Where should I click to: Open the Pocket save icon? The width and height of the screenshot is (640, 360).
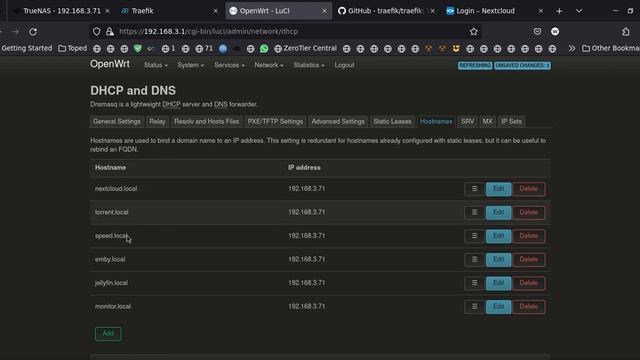(537, 31)
